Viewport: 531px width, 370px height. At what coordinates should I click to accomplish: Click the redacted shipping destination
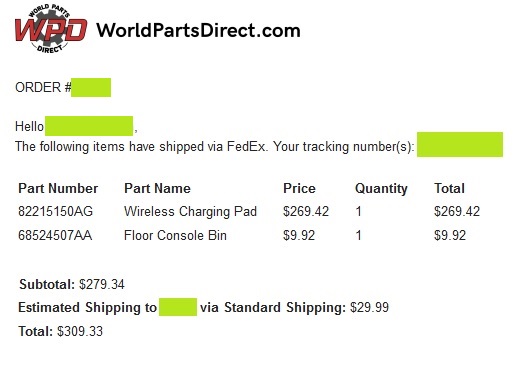(x=178, y=307)
